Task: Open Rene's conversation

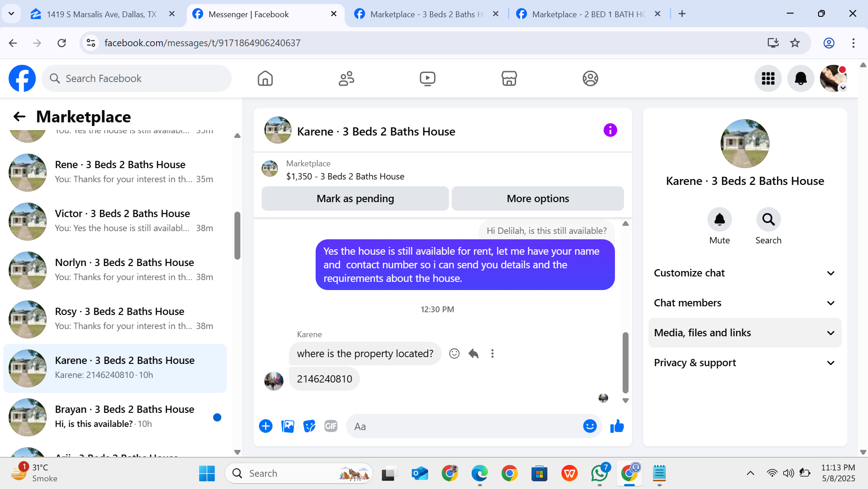Action: click(x=115, y=172)
